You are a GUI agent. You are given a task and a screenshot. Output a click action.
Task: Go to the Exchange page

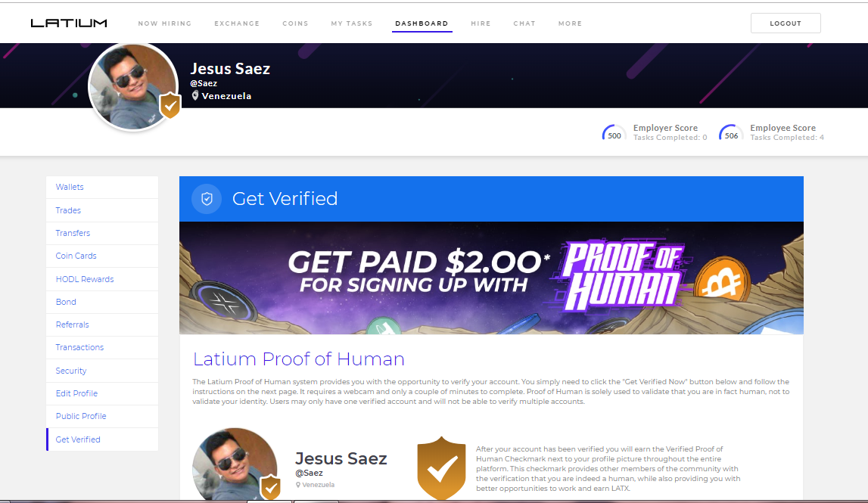pos(237,23)
